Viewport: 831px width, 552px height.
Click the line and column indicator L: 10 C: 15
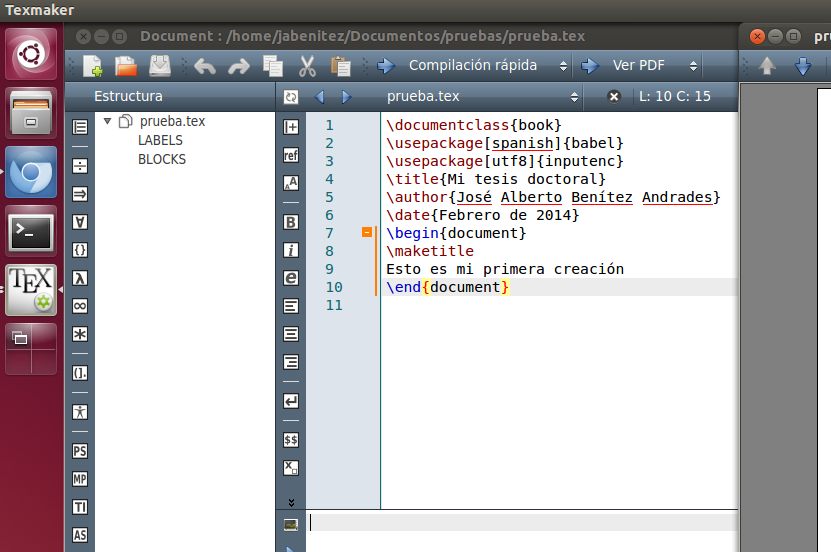tap(675, 96)
